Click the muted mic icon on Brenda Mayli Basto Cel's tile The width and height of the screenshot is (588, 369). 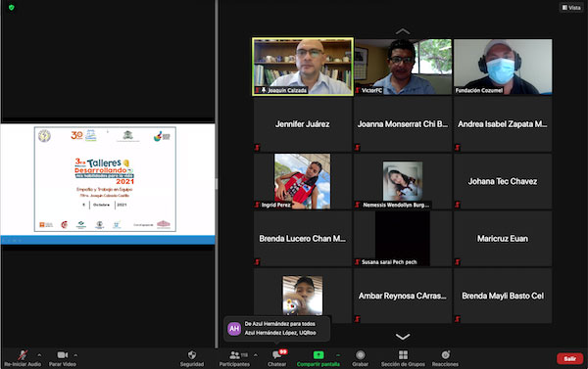457,319
